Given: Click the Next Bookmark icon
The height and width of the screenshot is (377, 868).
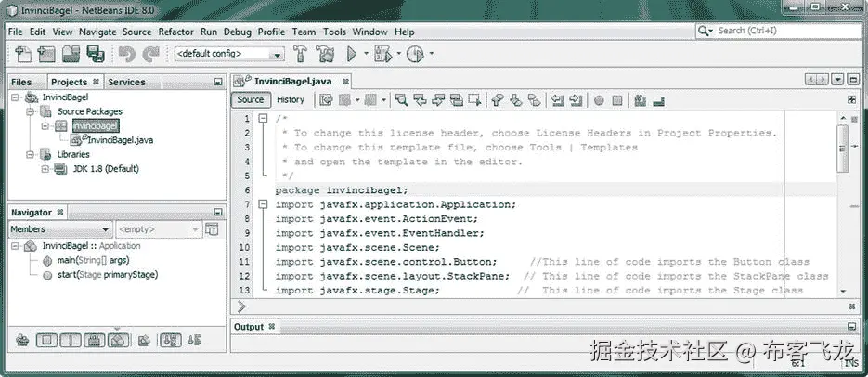Looking at the screenshot, I should point(515,100).
